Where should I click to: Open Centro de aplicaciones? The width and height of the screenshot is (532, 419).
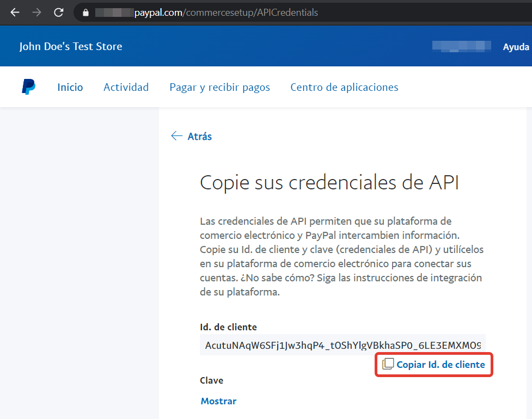344,87
